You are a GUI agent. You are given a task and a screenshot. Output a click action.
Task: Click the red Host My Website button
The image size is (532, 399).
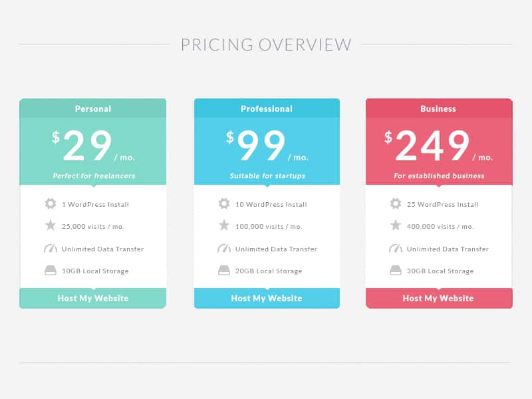pos(439,298)
